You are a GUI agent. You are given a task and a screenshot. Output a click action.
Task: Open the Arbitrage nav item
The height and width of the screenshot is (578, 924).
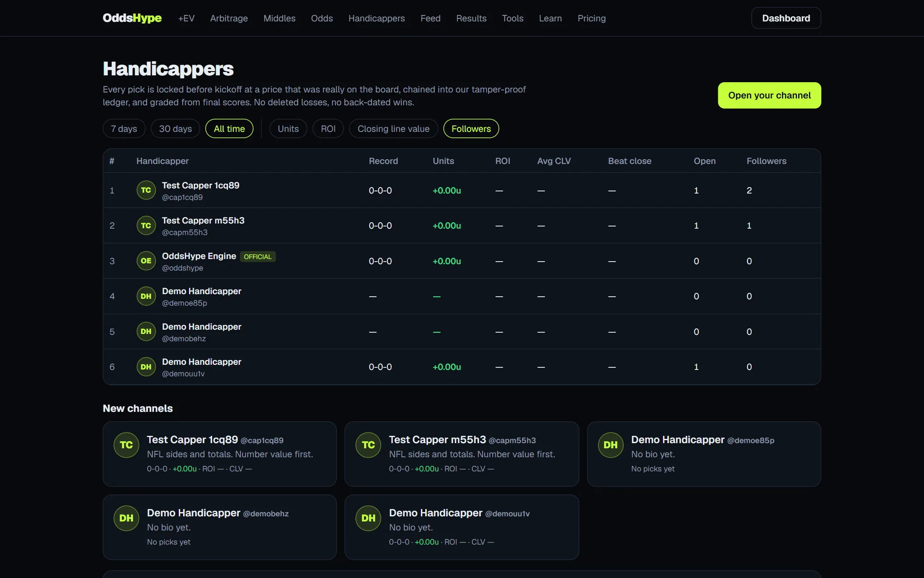pos(229,18)
